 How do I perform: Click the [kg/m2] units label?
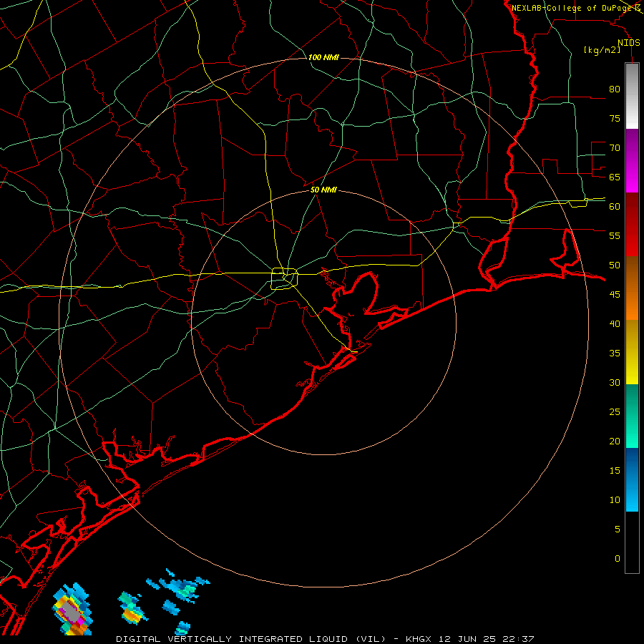tap(602, 50)
